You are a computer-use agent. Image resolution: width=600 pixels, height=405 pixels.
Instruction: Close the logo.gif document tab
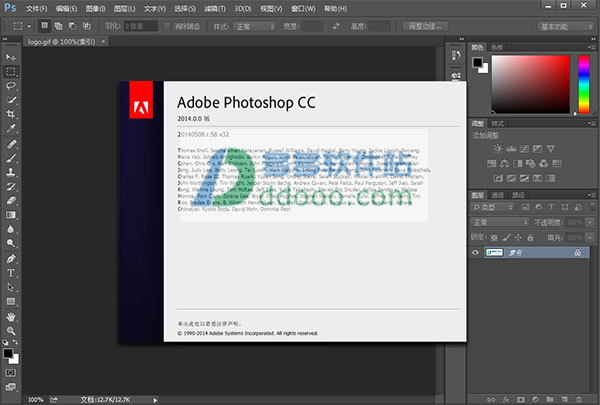pyautogui.click(x=103, y=41)
